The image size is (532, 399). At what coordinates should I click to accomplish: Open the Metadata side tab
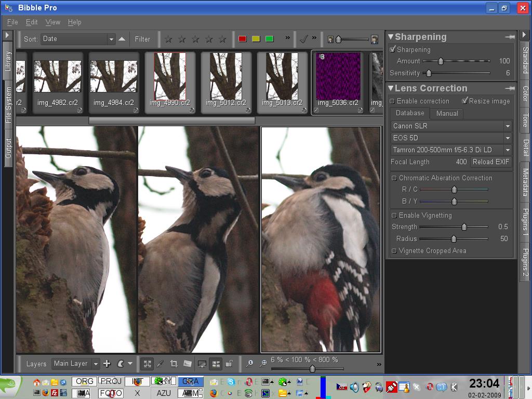coord(525,182)
